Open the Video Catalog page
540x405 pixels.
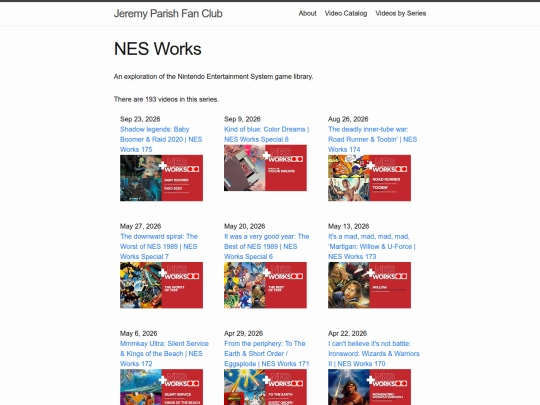pyautogui.click(x=346, y=13)
